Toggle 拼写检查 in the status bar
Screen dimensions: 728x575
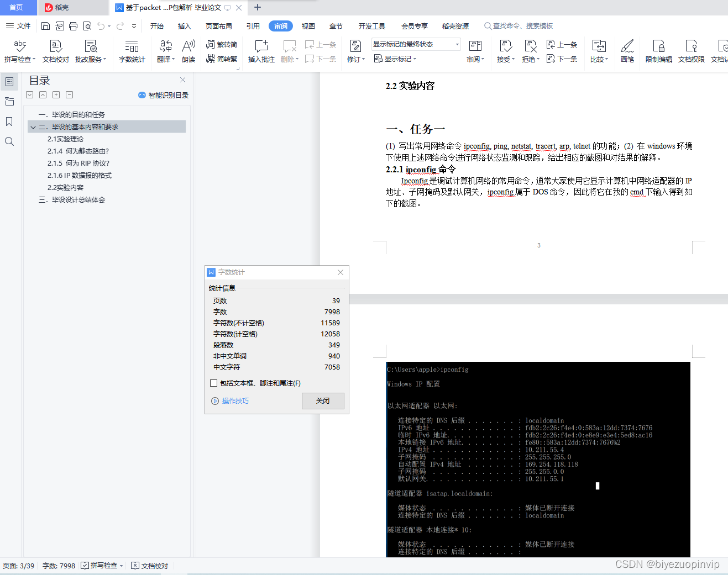tap(101, 565)
